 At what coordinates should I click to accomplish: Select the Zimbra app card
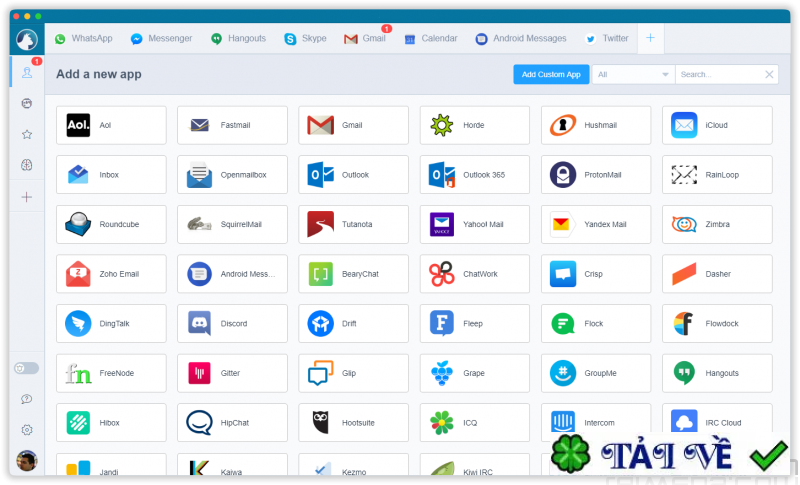pyautogui.click(x=717, y=224)
